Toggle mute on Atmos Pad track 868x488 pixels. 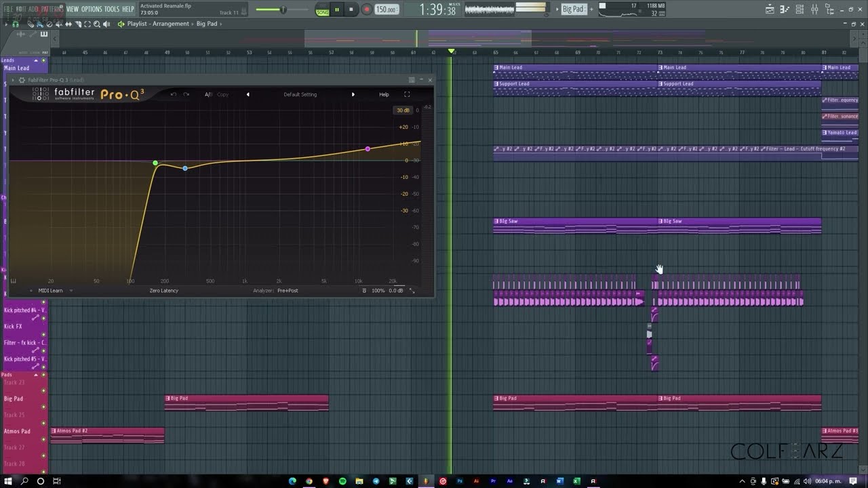point(44,439)
